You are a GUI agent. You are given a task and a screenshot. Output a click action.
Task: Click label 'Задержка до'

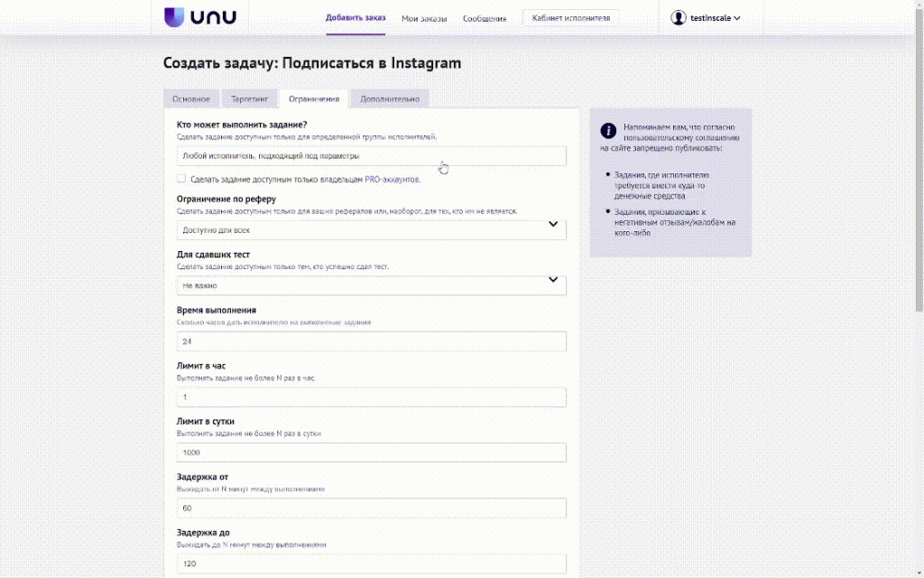(x=203, y=533)
